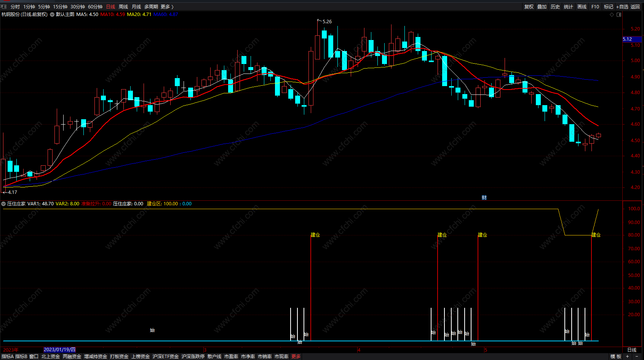Click the 2023年 year label on time axis
The width and height of the screenshot is (644, 360).
(11, 350)
